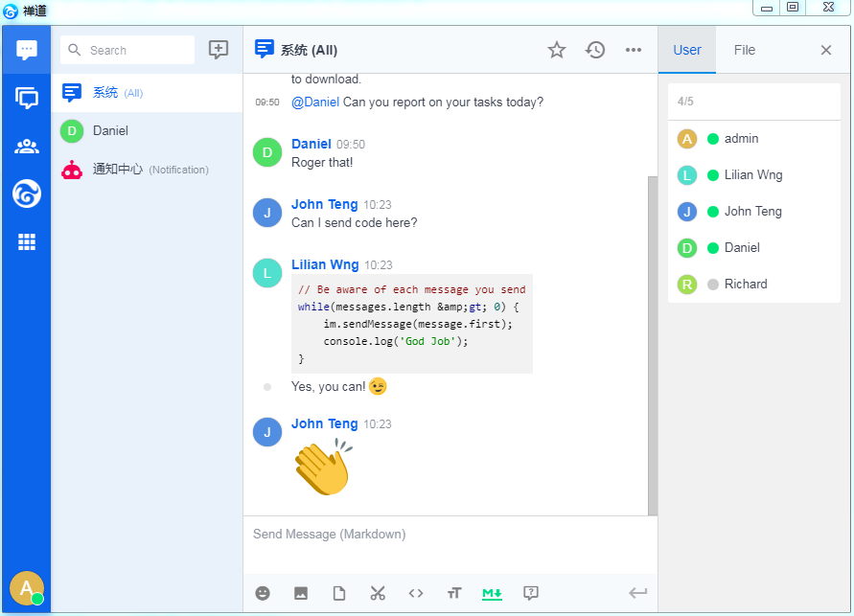Open the contacts group icon in sidebar
The height and width of the screenshot is (616, 854).
pos(27,147)
